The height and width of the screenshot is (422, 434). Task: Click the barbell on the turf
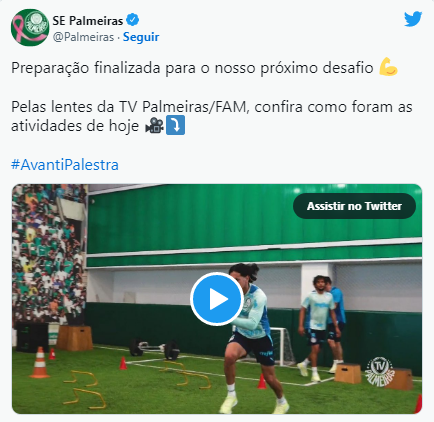(155, 348)
